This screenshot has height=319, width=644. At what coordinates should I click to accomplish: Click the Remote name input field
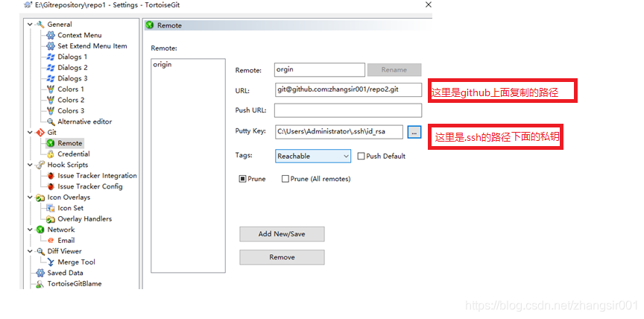pos(320,70)
